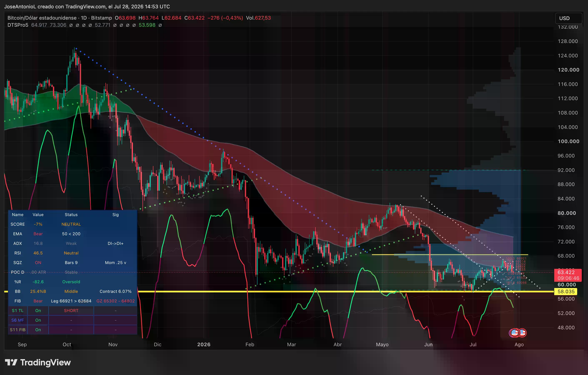This screenshot has height=375, width=588.
Task: Click the Vol.627,53 volume reading
Action: coord(258,18)
